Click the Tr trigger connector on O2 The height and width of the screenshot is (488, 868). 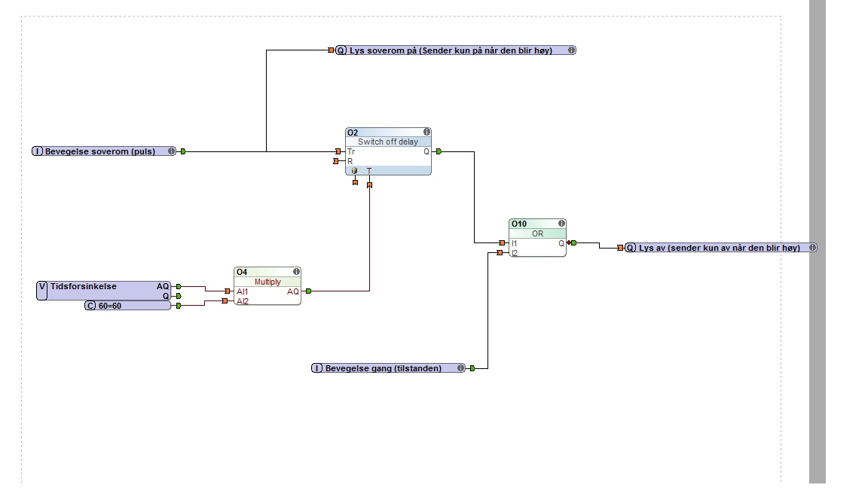tap(338, 151)
